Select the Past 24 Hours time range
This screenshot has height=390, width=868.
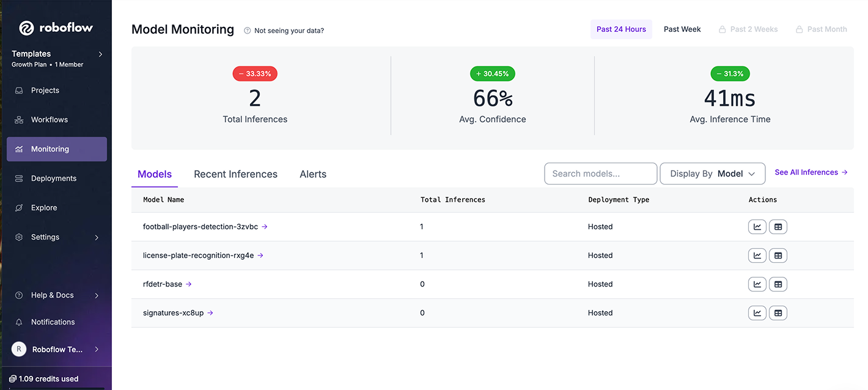coord(621,29)
